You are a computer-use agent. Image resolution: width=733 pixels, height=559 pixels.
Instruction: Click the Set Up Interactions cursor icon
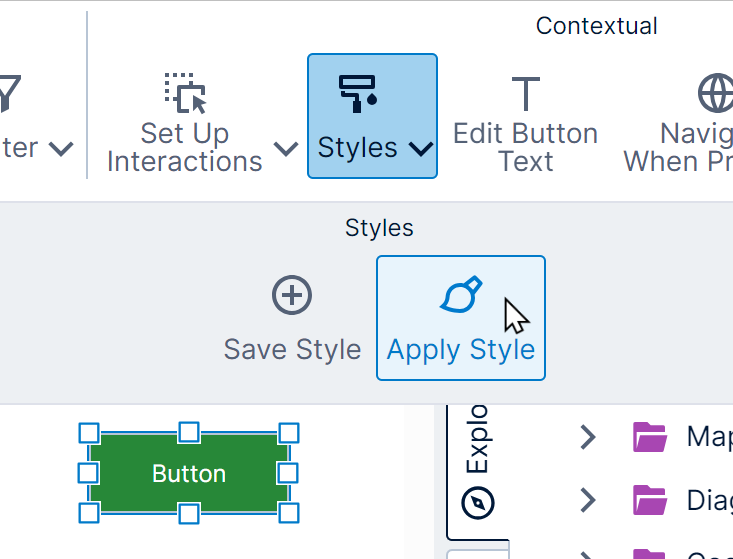184,92
